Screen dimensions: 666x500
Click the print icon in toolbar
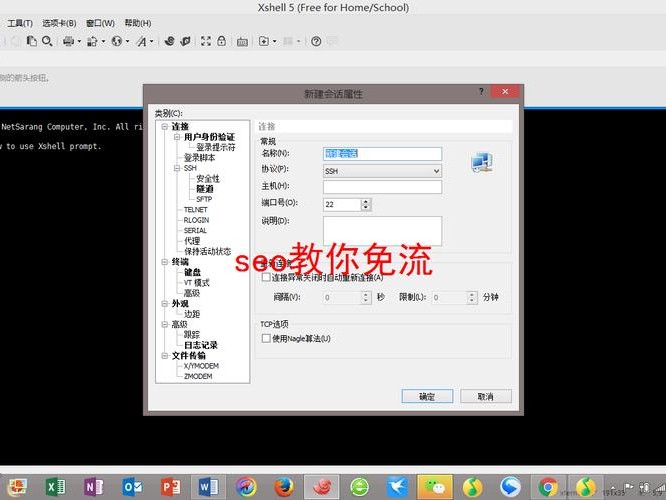[68, 41]
